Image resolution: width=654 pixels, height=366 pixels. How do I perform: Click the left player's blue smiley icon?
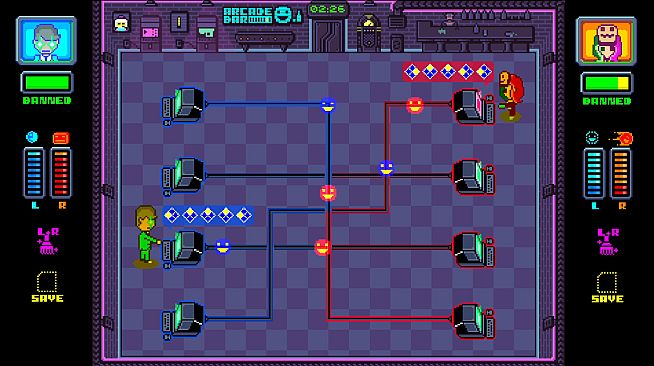32,137
